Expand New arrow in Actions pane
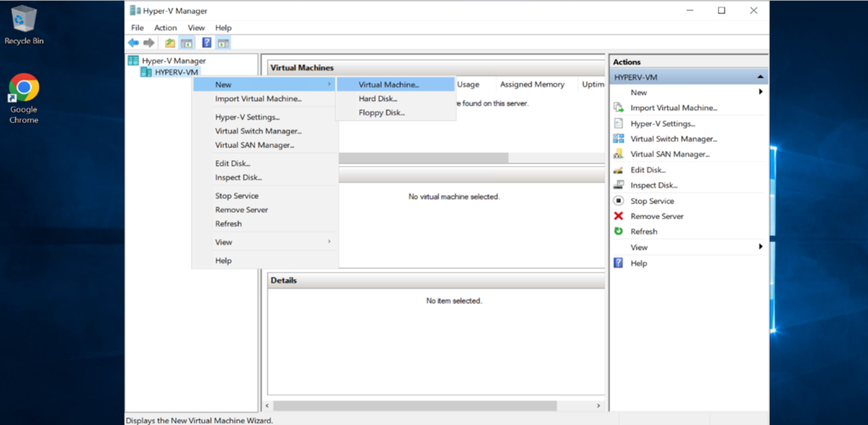The width and height of the screenshot is (868, 425). coord(760,92)
